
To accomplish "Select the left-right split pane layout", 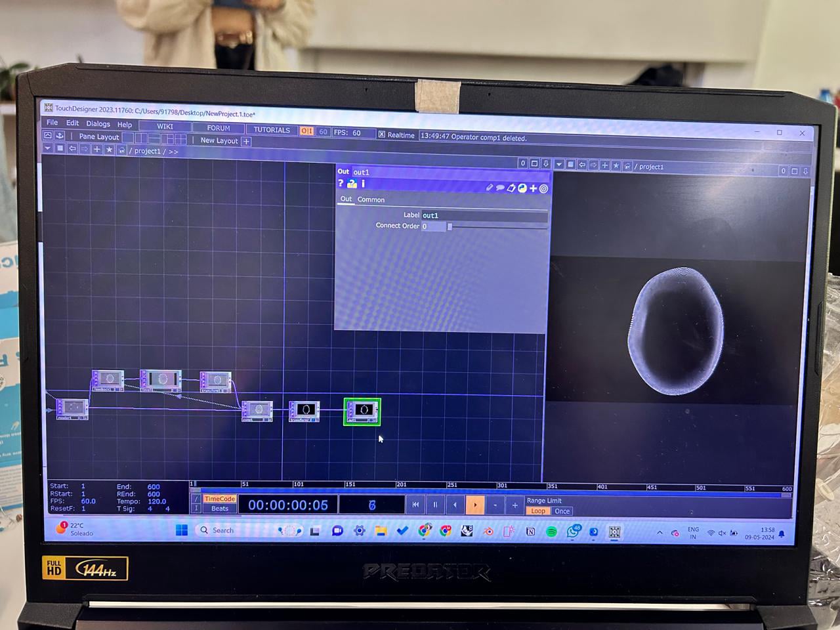I will 141,138.
